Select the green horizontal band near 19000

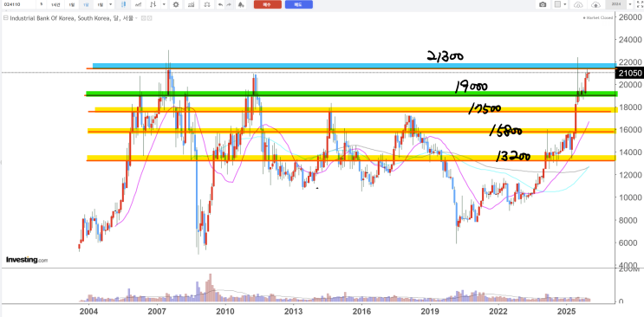(x=351, y=94)
